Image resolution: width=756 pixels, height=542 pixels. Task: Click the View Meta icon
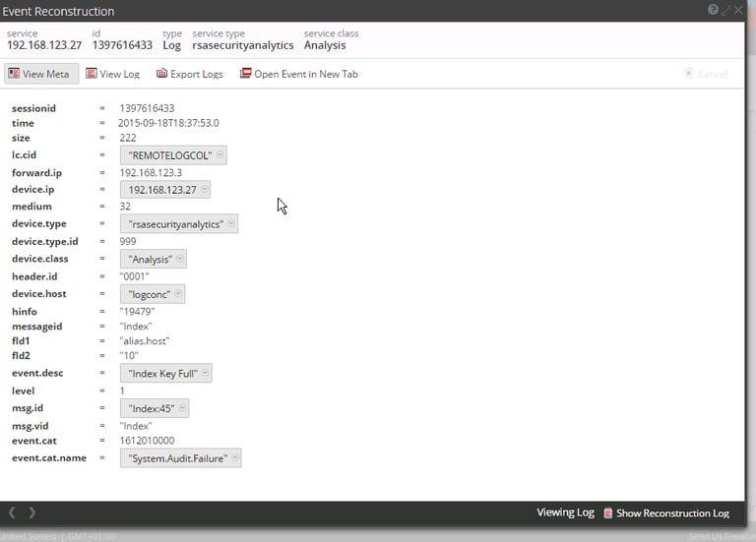[14, 74]
